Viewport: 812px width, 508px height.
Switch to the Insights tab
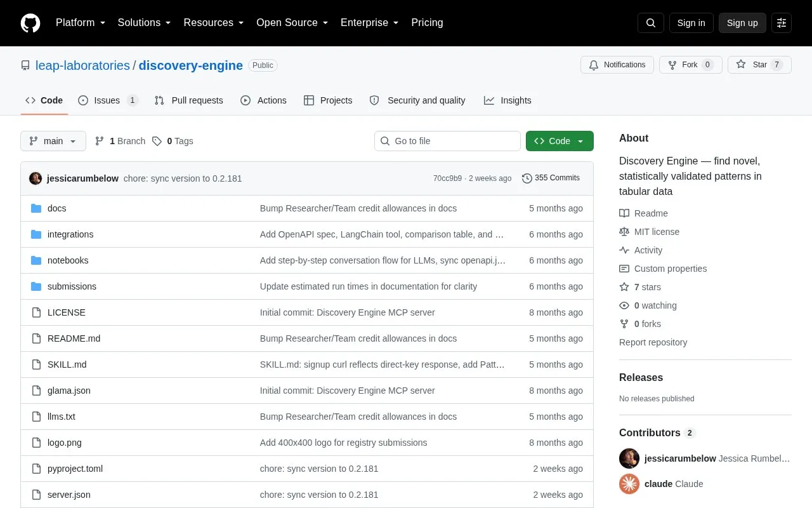[x=507, y=100]
